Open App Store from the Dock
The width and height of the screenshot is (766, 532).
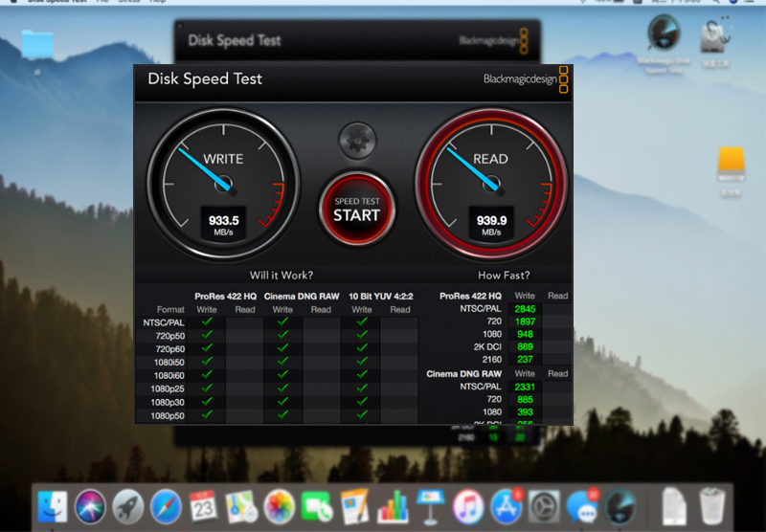[x=507, y=506]
